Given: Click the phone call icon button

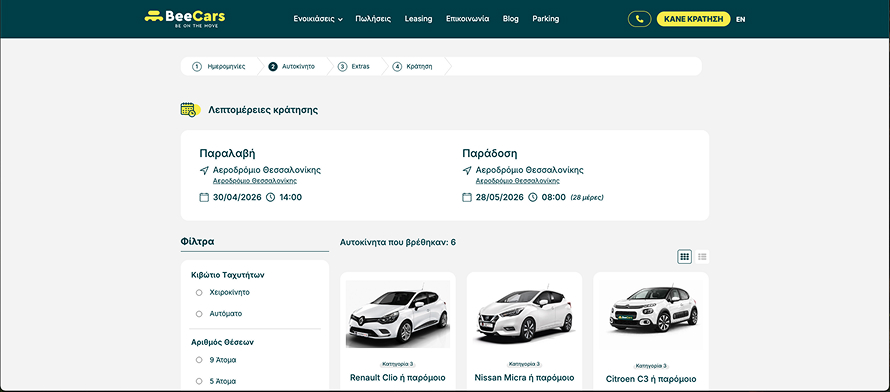Looking at the screenshot, I should pos(640,19).
